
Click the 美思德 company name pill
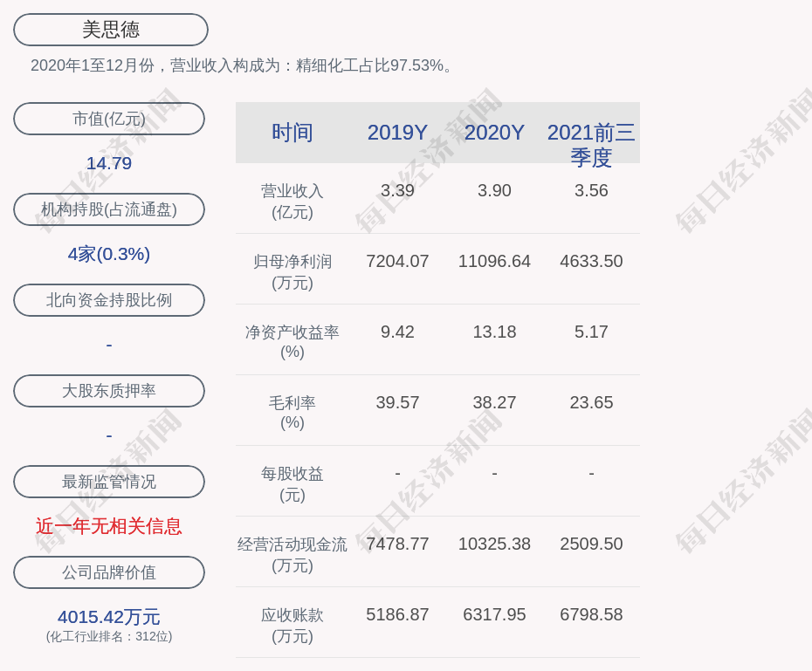[111, 30]
